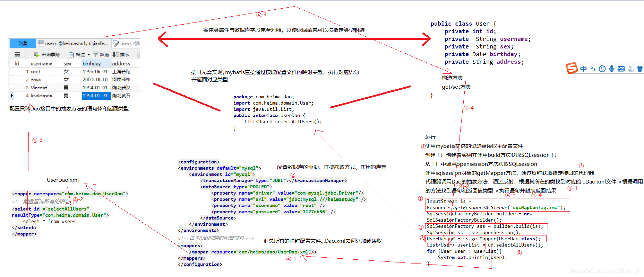Click the username cell 'zoya'
644x277 pixels.
click(x=46, y=80)
